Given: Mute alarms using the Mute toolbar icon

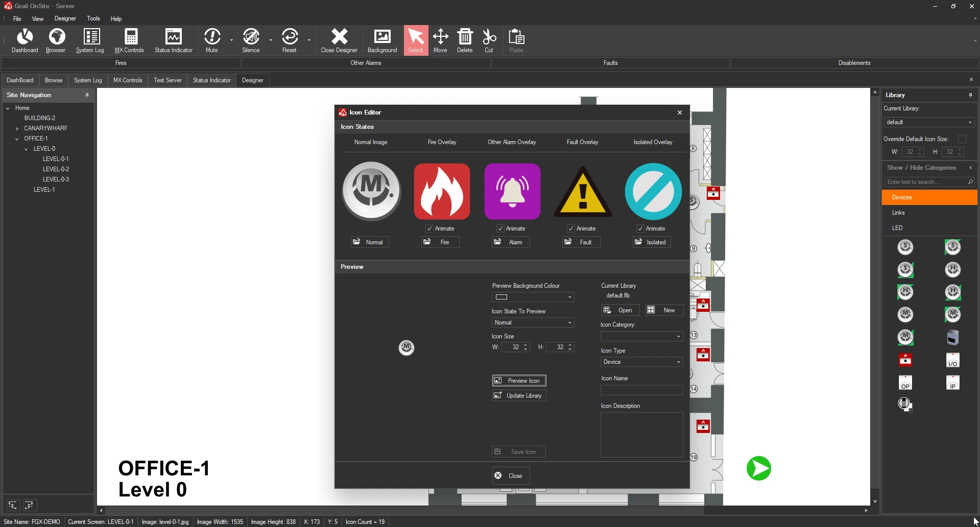Looking at the screenshot, I should [x=212, y=40].
